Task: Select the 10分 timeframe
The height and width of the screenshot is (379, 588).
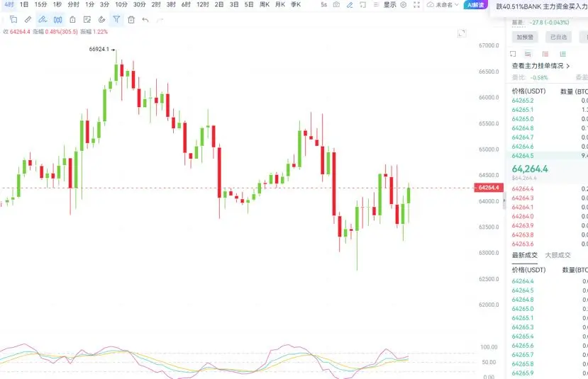Action: point(121,4)
